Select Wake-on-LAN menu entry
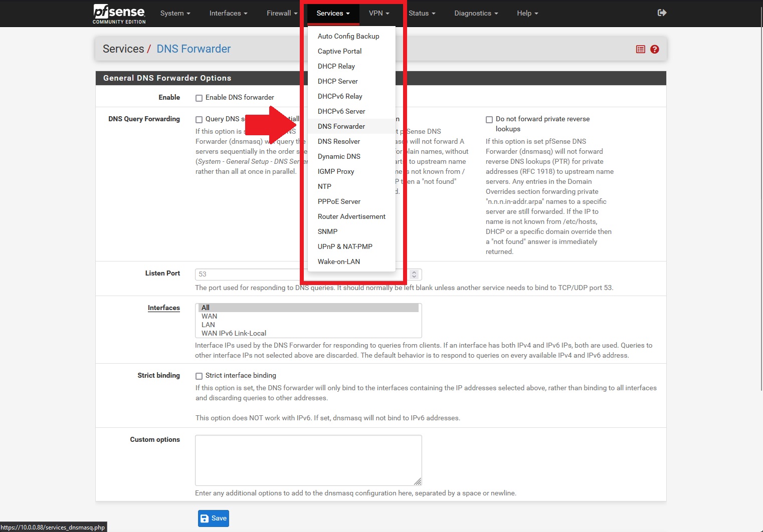The height and width of the screenshot is (532, 763). (x=351, y=261)
